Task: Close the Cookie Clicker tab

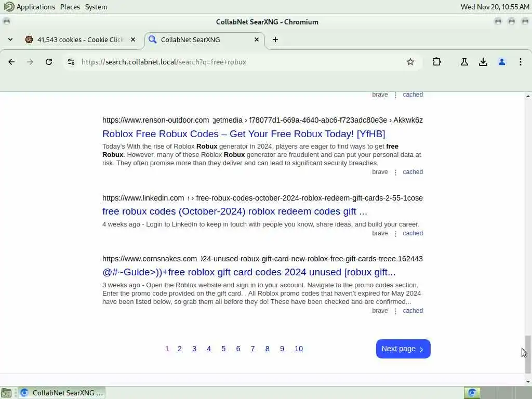Action: pyautogui.click(x=133, y=39)
